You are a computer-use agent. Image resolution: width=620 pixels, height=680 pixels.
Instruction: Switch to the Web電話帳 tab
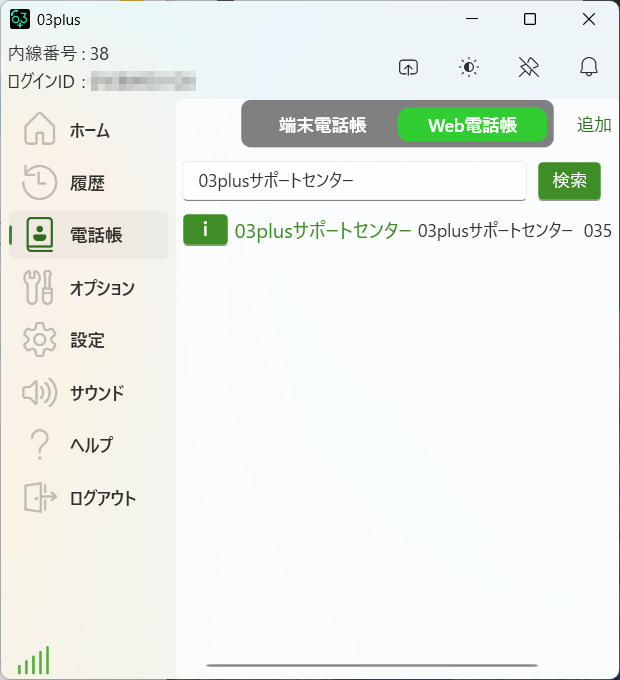(472, 125)
